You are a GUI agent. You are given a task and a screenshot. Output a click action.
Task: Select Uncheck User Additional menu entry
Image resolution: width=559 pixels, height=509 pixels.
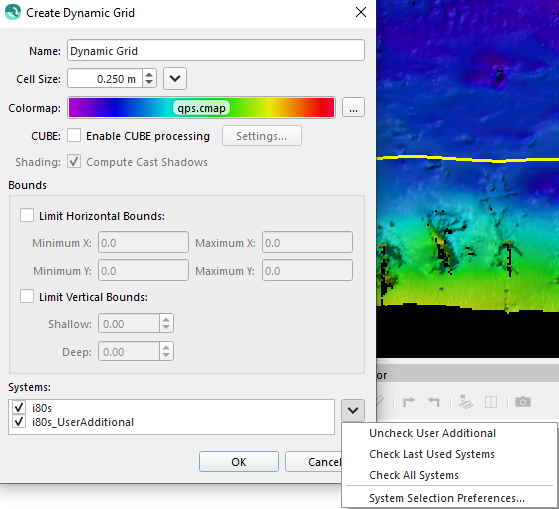click(x=432, y=433)
